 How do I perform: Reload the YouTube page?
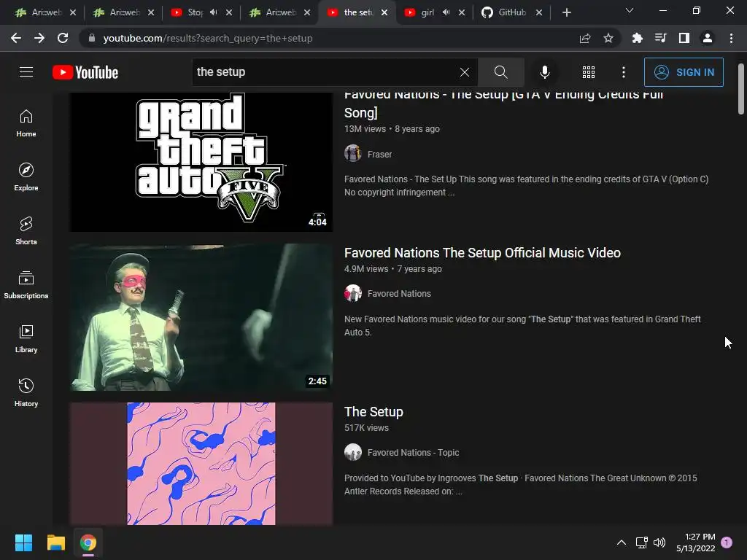(63, 38)
